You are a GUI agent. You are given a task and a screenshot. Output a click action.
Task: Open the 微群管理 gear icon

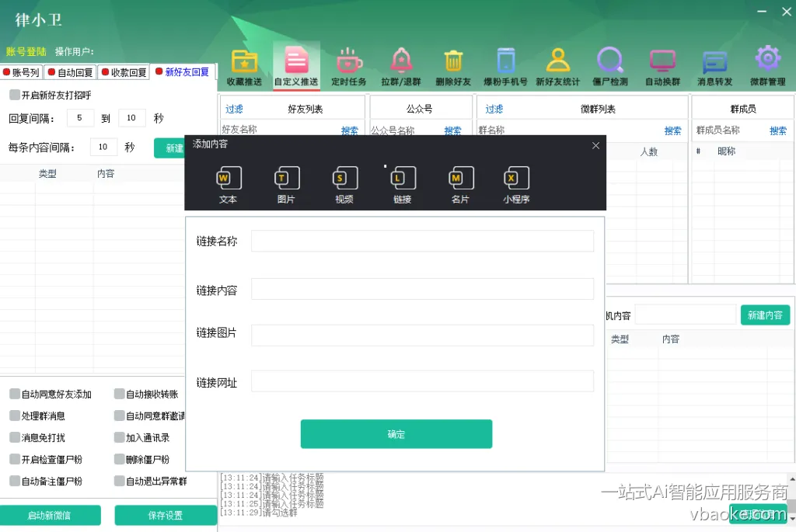point(767,67)
